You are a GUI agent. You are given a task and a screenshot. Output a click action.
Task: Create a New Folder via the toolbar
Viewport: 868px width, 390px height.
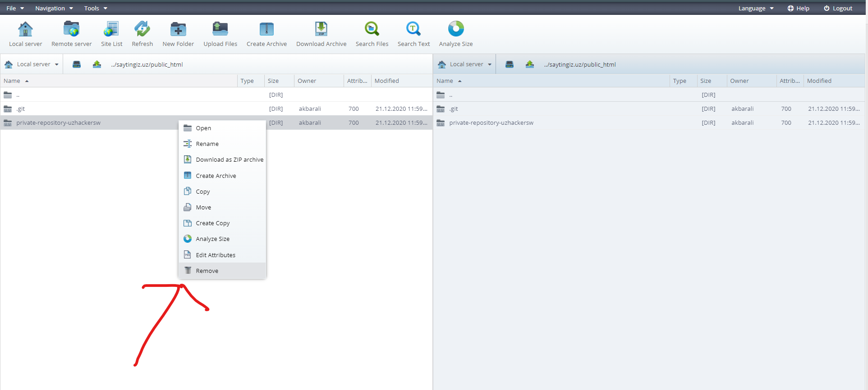(x=178, y=29)
